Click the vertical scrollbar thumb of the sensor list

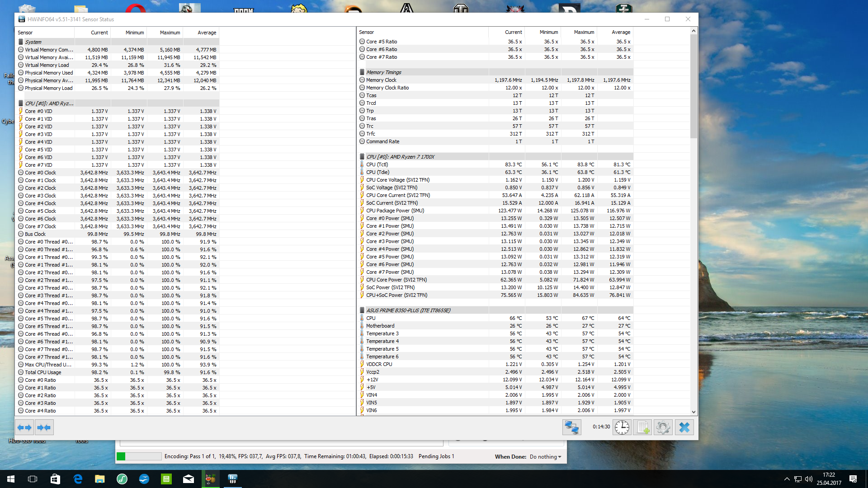pos(693,86)
